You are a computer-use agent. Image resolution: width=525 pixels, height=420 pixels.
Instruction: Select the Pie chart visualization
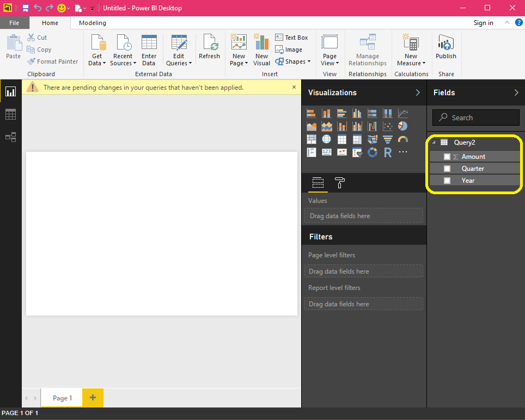402,126
